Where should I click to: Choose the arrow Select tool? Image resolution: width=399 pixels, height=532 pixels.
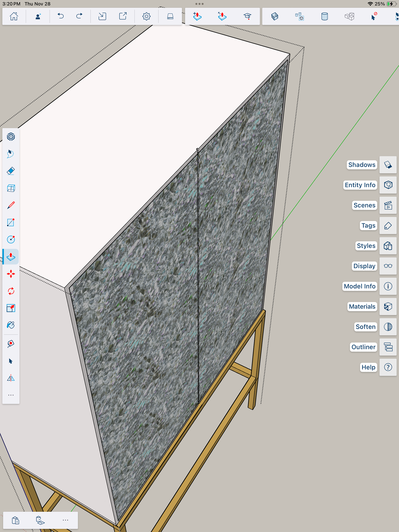click(11, 361)
